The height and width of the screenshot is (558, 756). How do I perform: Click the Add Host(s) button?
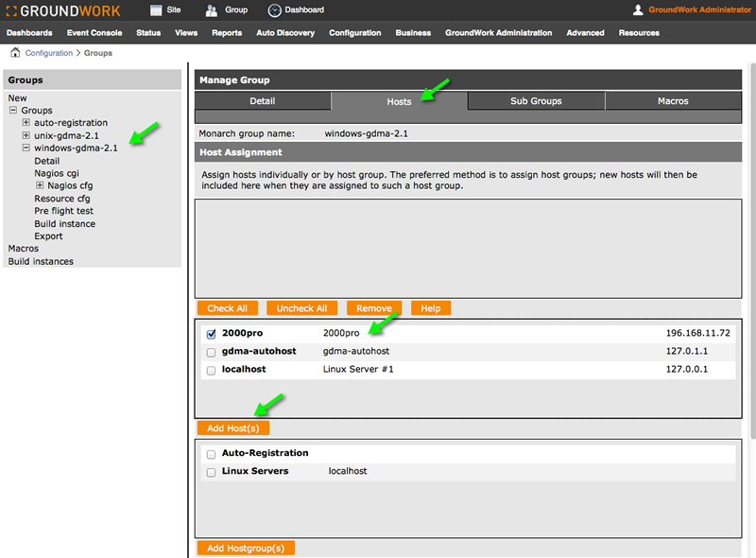pos(233,428)
